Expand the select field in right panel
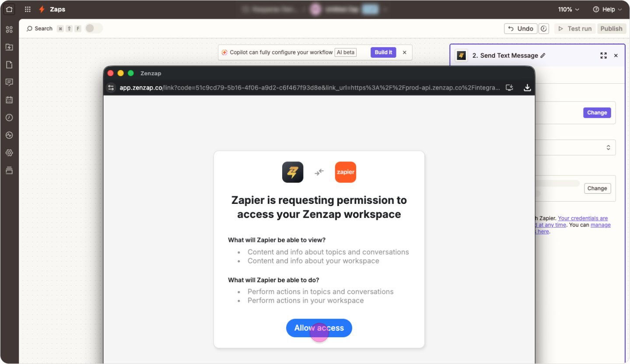The height and width of the screenshot is (364, 630). point(576,147)
